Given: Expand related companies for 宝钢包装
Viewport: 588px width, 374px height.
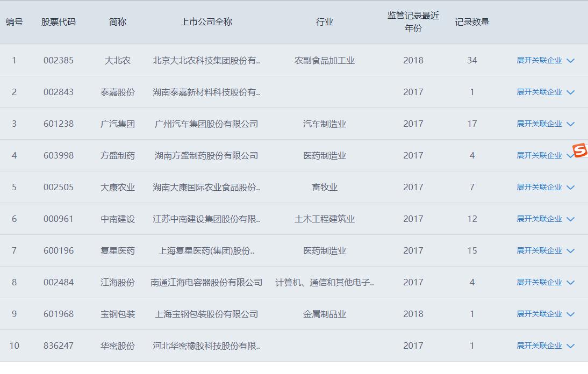Looking at the screenshot, I should (545, 314).
